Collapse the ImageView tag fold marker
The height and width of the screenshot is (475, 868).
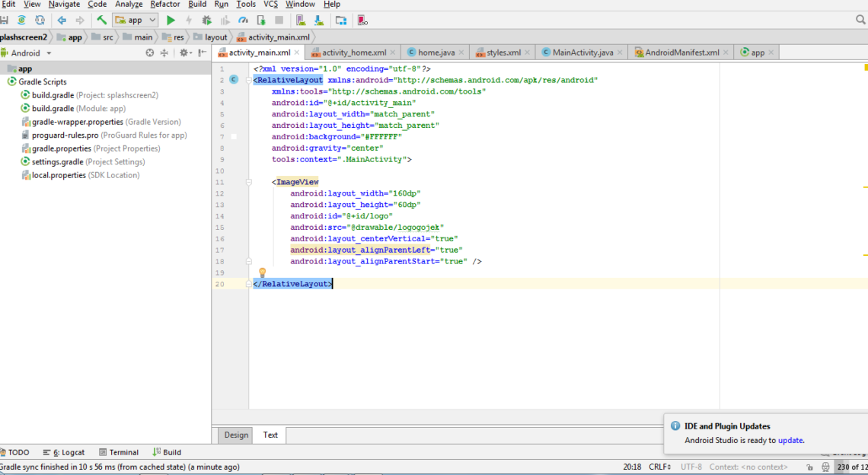tap(250, 183)
